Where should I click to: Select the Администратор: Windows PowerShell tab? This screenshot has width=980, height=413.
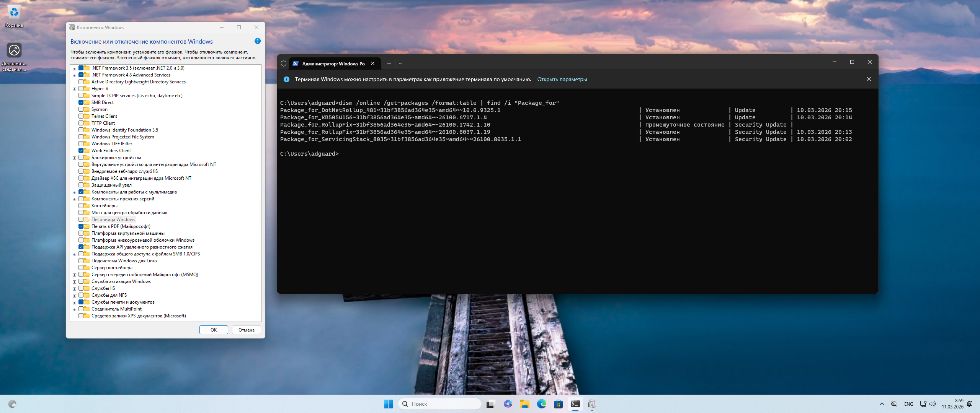[x=333, y=63]
